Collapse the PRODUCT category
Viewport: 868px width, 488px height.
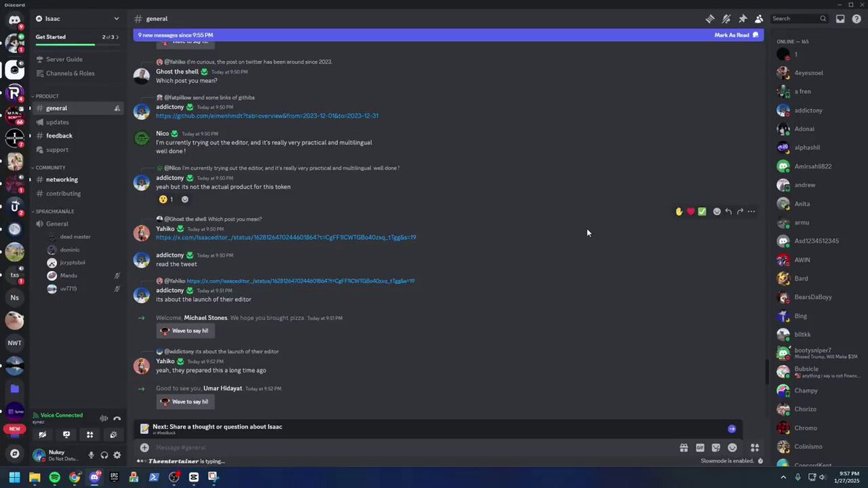pyautogui.click(x=47, y=96)
